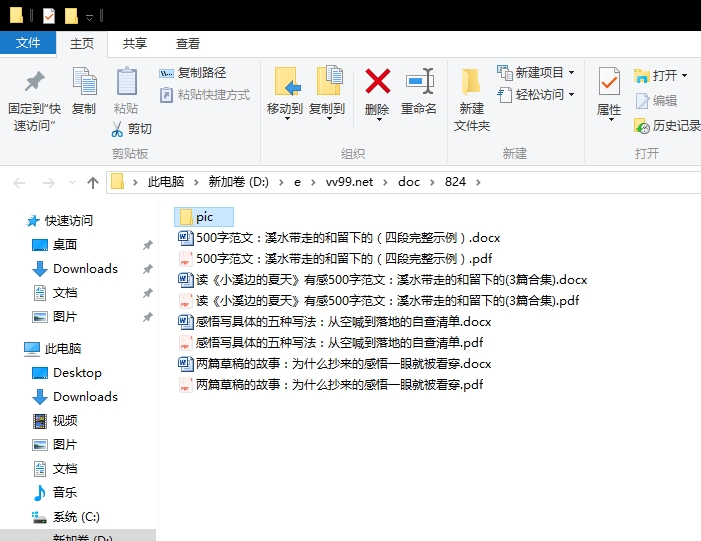Open the Move to (移动到) menu

point(285,94)
